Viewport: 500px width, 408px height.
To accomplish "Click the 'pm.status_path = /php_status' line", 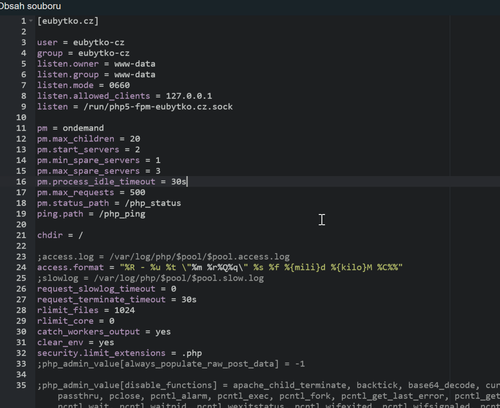I will [109, 203].
